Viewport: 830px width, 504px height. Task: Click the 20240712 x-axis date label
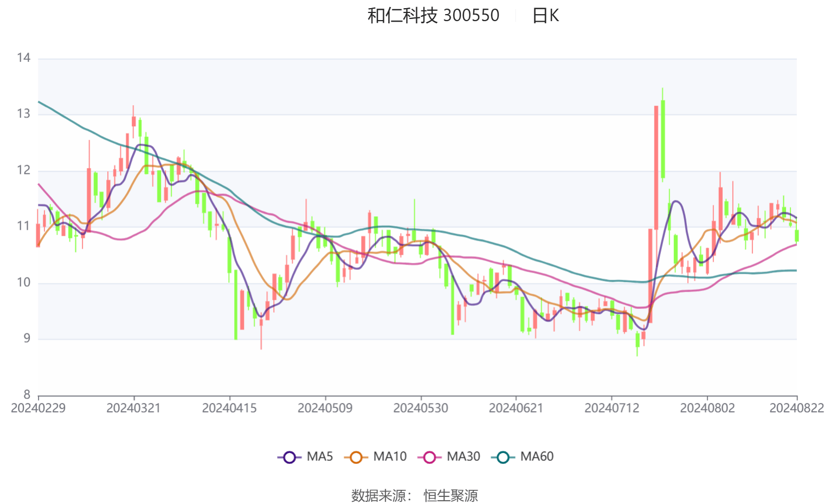[x=612, y=408]
